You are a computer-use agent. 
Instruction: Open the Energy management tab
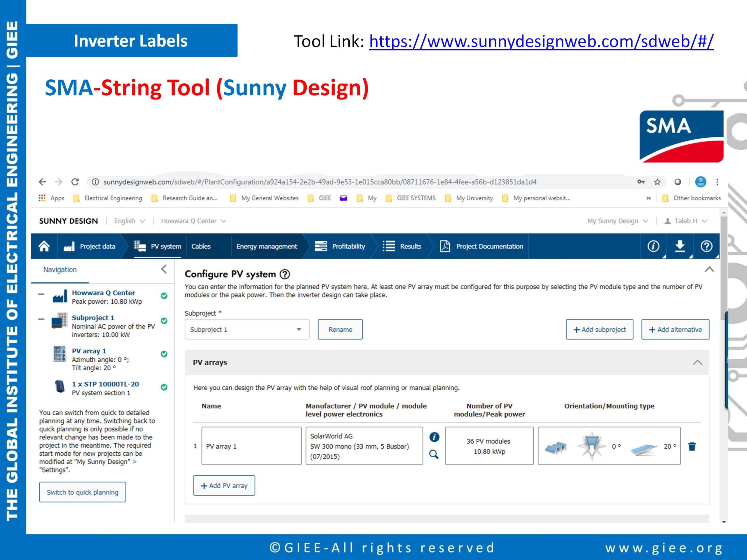[x=266, y=246]
